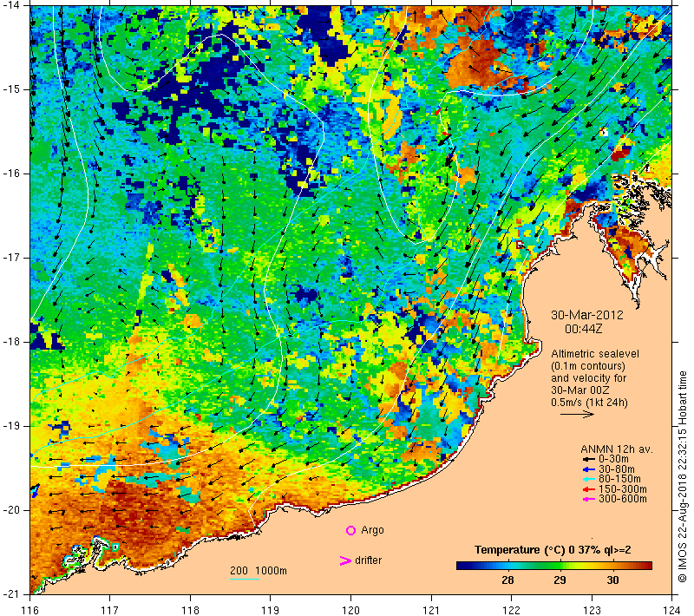Click the magenta drifter arrow symbol

pyautogui.click(x=345, y=560)
